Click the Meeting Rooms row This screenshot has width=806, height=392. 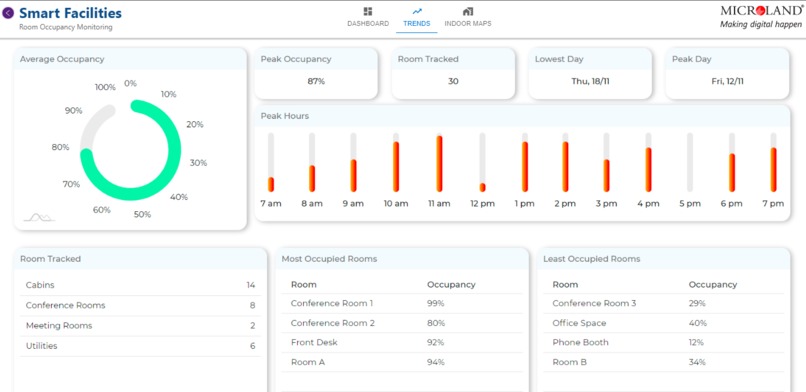(140, 326)
